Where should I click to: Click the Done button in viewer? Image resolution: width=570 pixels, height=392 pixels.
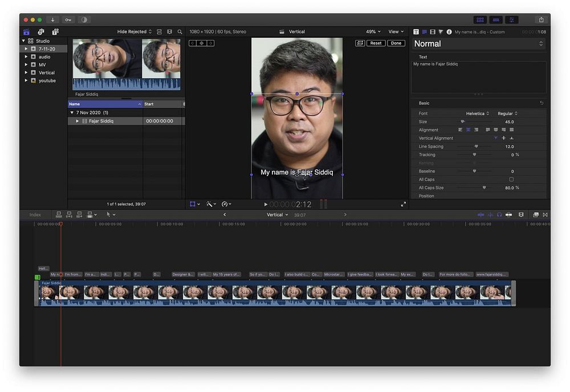396,43
